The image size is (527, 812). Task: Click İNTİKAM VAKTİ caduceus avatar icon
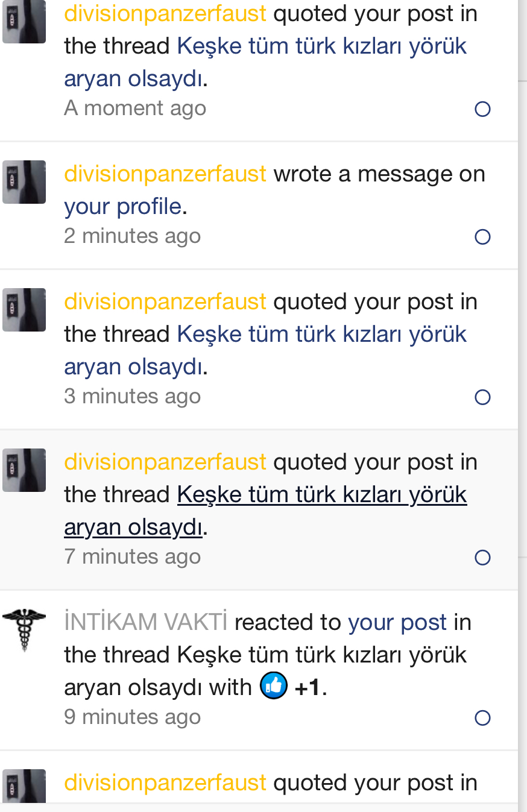(x=24, y=629)
